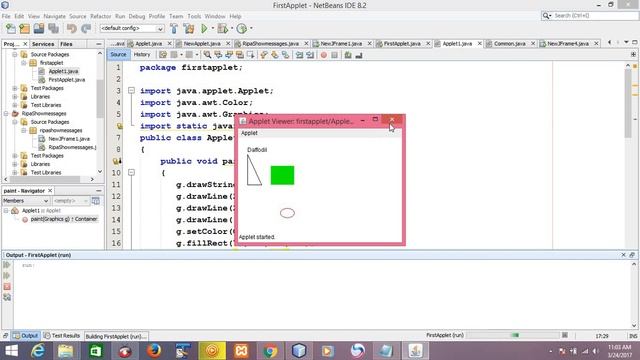Image resolution: width=640 pixels, height=360 pixels.
Task: Open the Refactor menu
Action: coord(100,16)
